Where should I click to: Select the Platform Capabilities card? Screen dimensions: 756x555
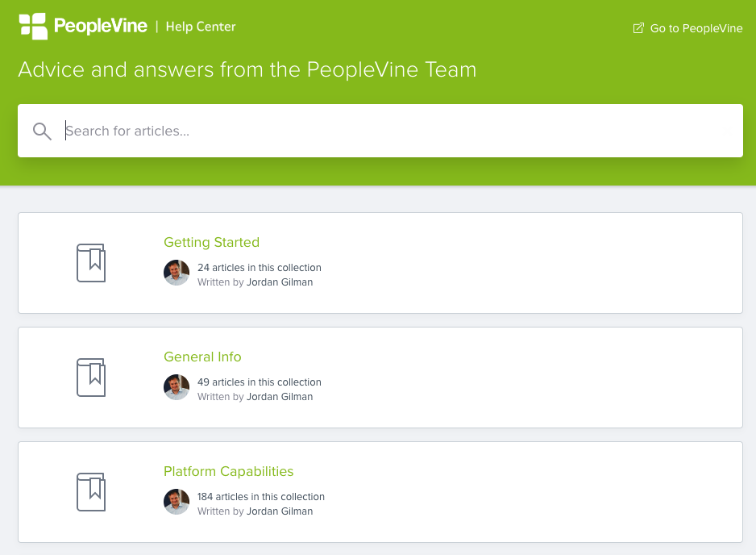[484, 492]
